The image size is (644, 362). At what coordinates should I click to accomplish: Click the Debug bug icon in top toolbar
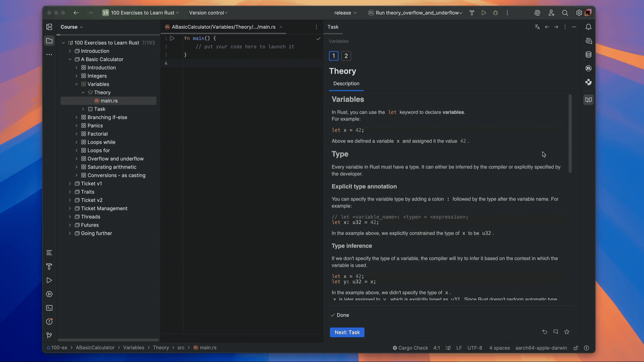[x=495, y=13]
